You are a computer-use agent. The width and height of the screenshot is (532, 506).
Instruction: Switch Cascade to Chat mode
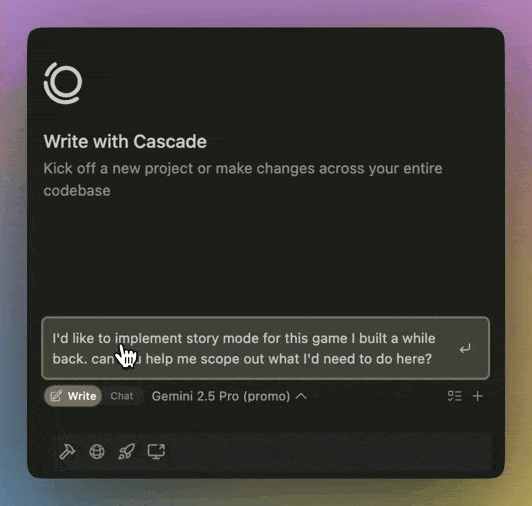tap(122, 396)
